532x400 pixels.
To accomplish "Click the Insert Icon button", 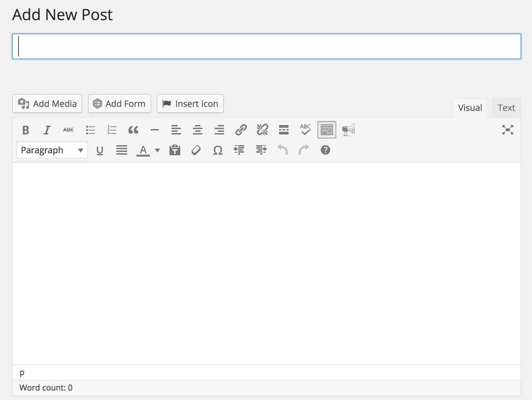I will click(190, 103).
